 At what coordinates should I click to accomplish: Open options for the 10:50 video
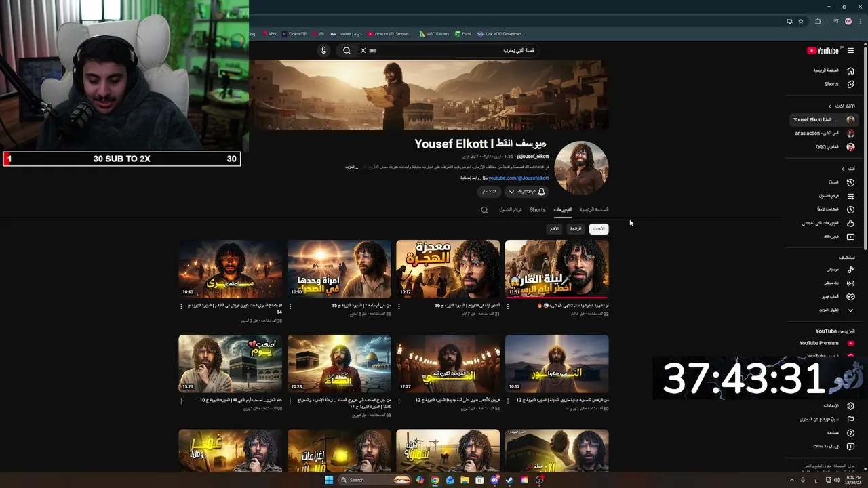[x=290, y=306]
